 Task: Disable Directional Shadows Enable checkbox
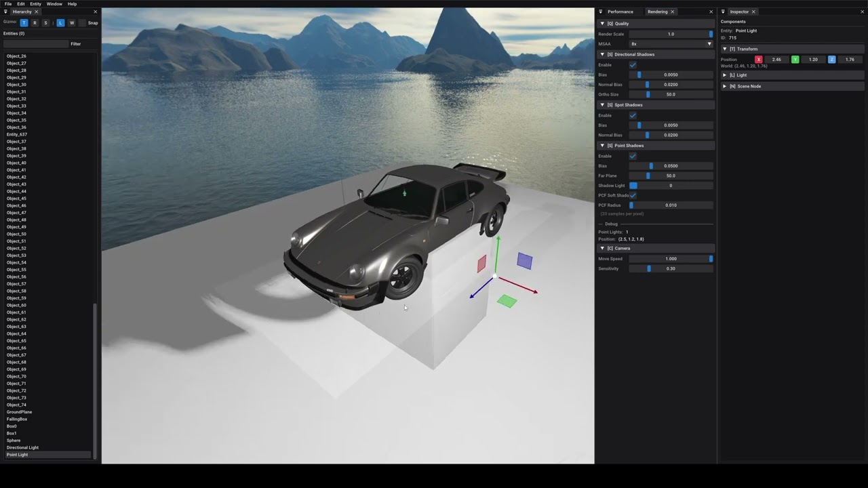tap(633, 65)
